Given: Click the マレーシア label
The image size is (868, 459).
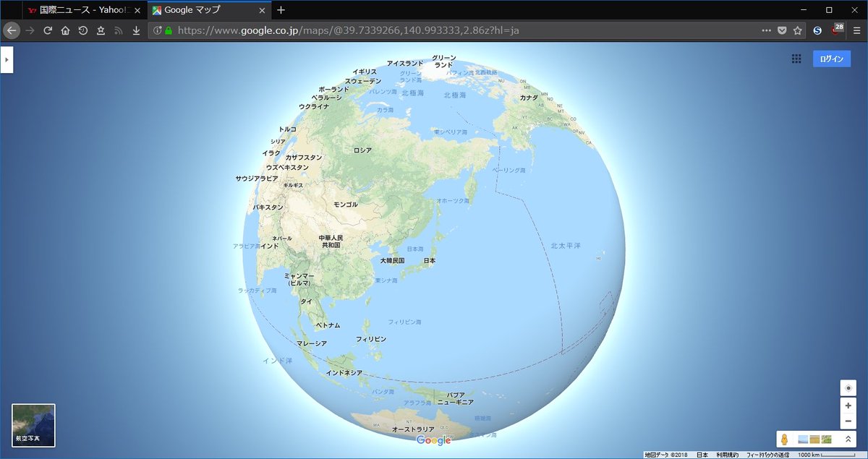Looking at the screenshot, I should (312, 343).
